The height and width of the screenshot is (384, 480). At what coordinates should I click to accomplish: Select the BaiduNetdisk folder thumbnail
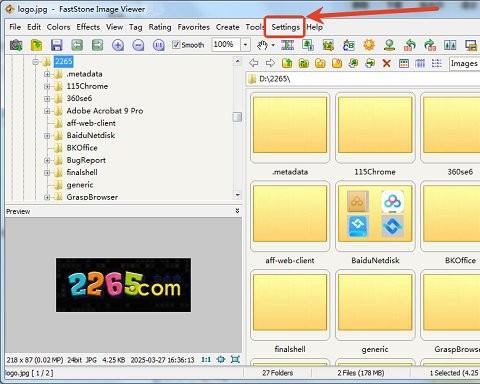[x=375, y=216]
